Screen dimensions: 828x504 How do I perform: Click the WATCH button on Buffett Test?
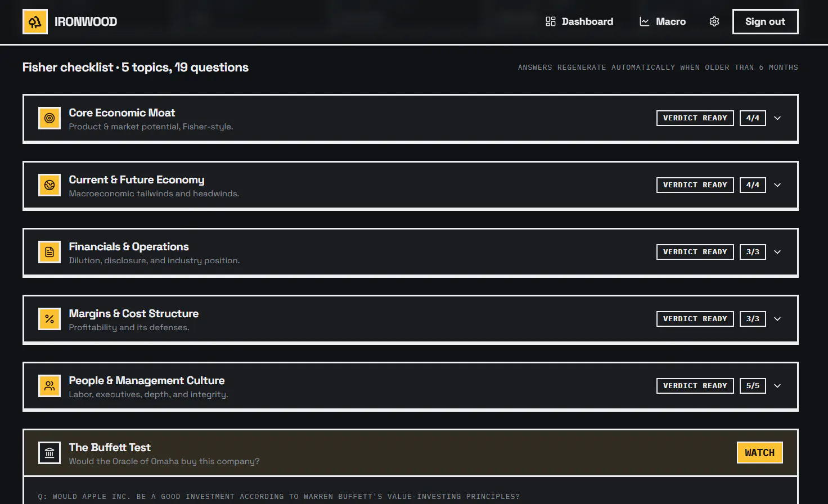pos(759,453)
